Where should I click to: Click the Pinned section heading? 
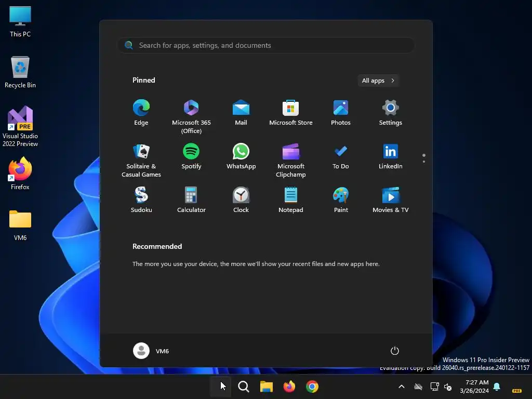tap(143, 80)
